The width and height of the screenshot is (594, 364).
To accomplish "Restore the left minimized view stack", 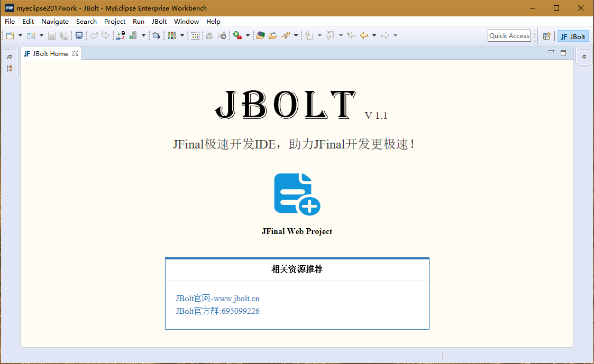I will (x=10, y=57).
